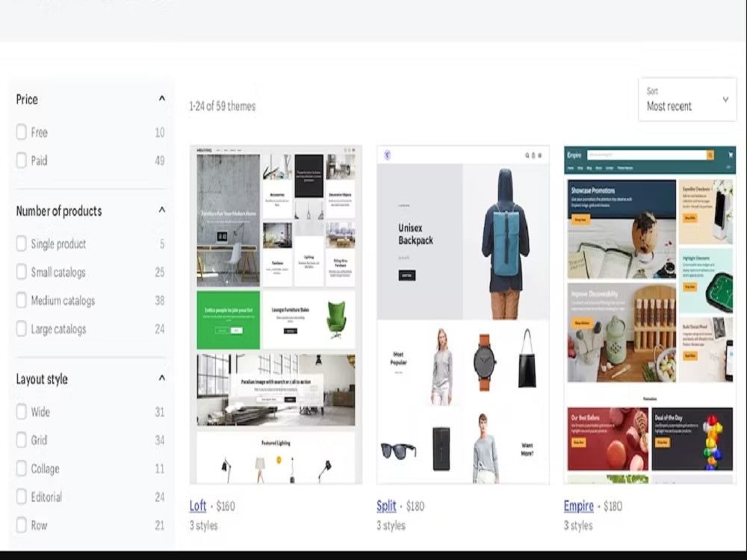Enable the Small catalogs checkbox
The width and height of the screenshot is (747, 560).
22,273
